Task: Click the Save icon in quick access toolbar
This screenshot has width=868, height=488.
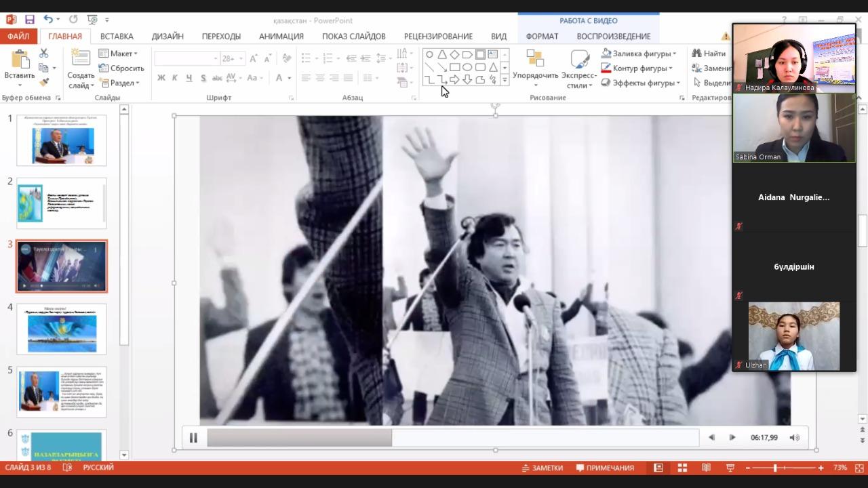Action: point(30,20)
